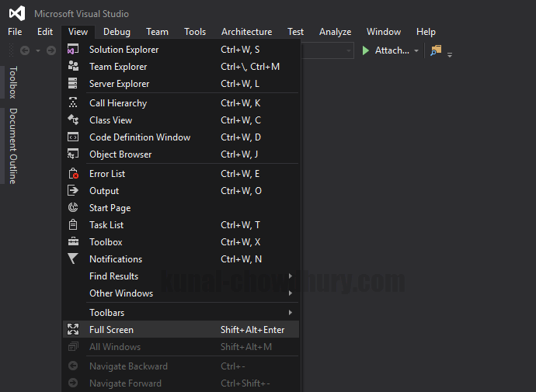Screen dimensions: 536x392
Task: Choose Solution Explorer from View menu
Action: coord(181,49)
